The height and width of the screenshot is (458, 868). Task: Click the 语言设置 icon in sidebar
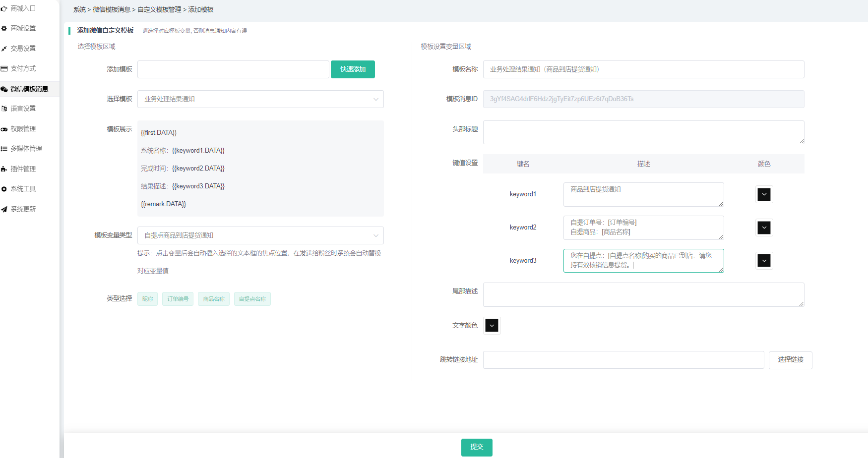4,109
